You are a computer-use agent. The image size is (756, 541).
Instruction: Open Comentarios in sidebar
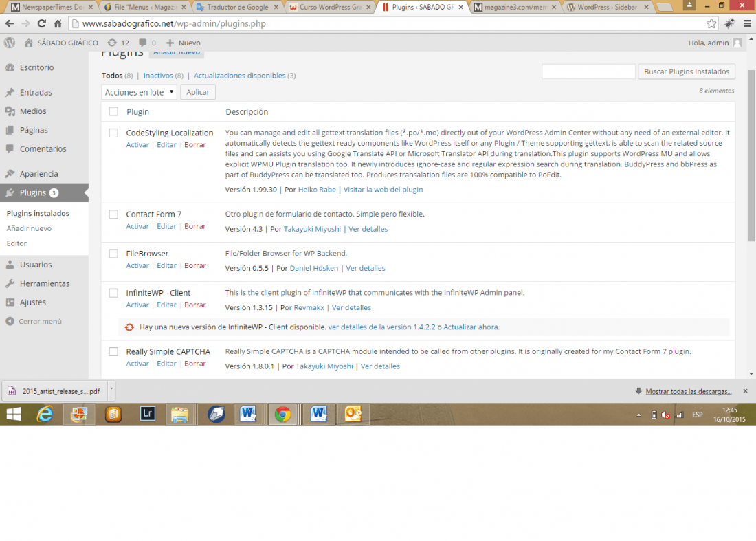44,148
